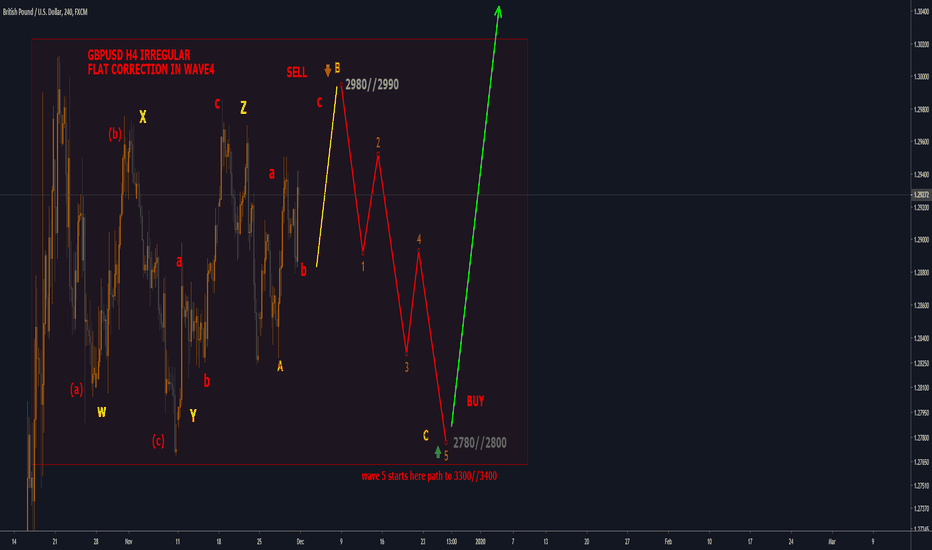This screenshot has height=550, width=932.
Task: Select the yellow X wave label
Action: (x=143, y=117)
